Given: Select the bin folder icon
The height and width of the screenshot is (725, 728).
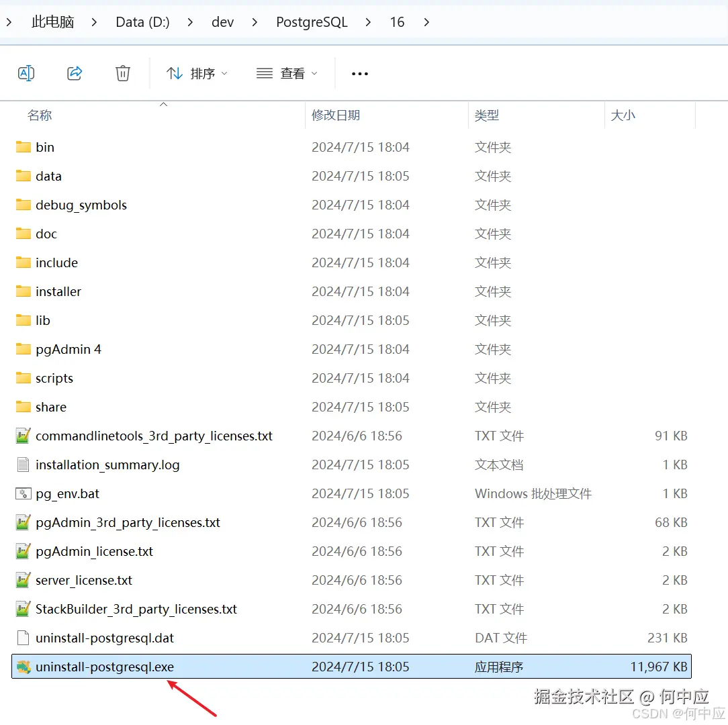Looking at the screenshot, I should pos(24,147).
